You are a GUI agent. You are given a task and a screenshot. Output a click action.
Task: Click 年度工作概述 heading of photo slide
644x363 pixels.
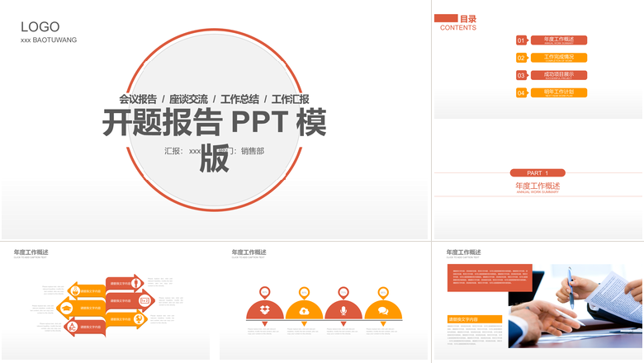click(x=464, y=252)
